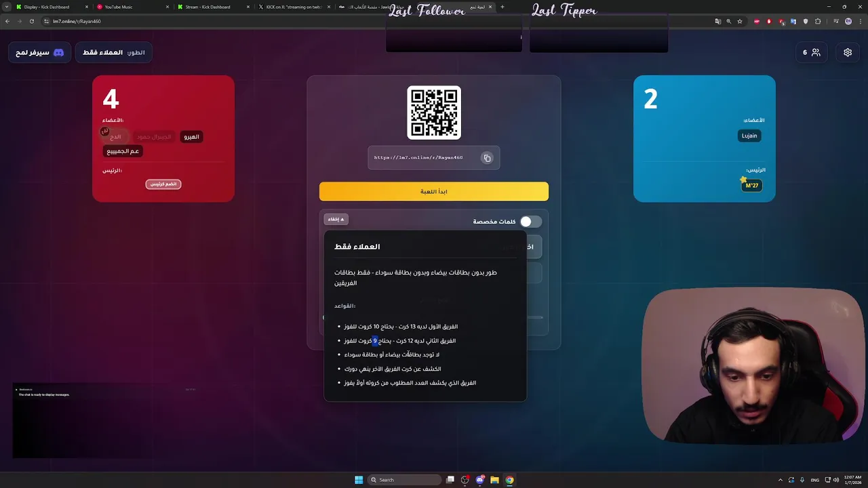868x488 pixels.
Task: Open the shield extension icon
Action: pyautogui.click(x=806, y=21)
